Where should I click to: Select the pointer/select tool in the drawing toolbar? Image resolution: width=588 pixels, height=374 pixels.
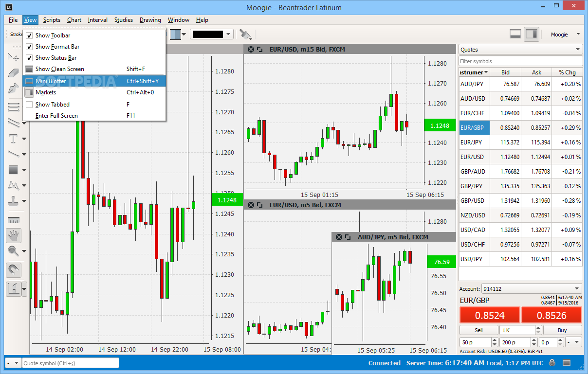13,56
